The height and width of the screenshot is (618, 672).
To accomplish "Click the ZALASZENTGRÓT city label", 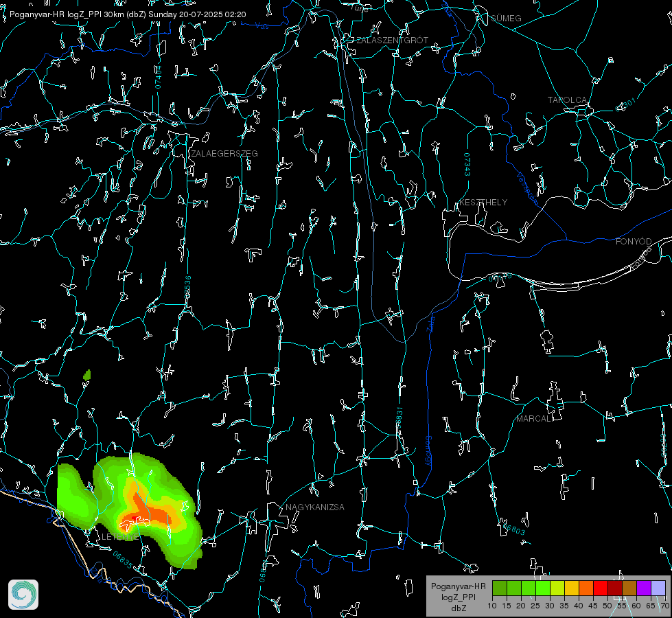I will click(x=393, y=41).
